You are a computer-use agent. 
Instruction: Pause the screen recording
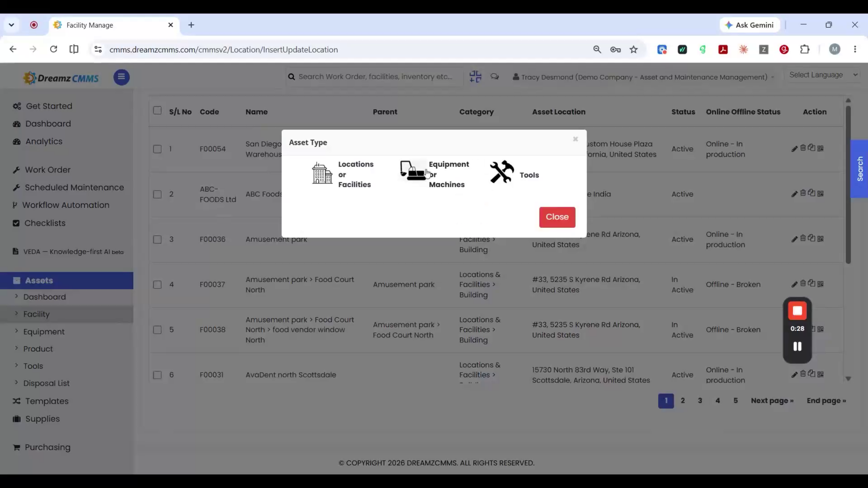[797, 346]
